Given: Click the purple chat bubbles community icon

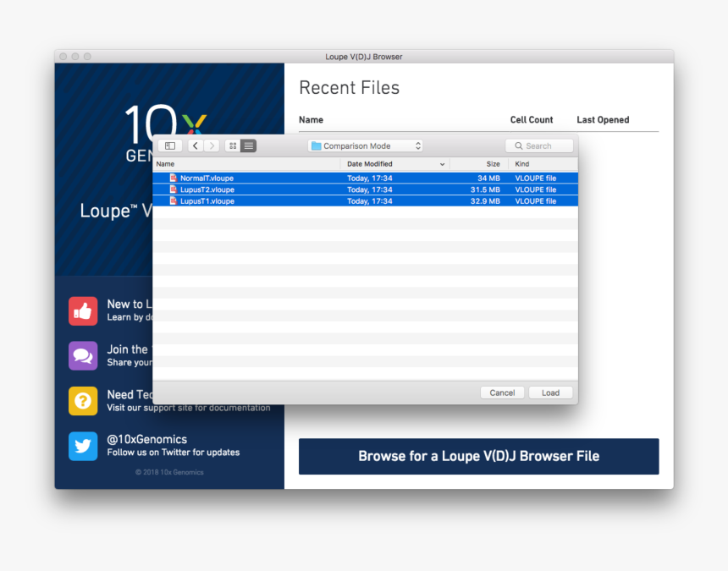Looking at the screenshot, I should click(x=83, y=355).
